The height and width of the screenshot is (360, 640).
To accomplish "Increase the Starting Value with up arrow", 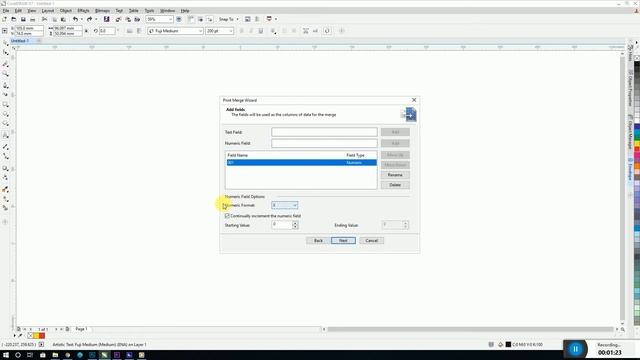I will (x=295, y=223).
